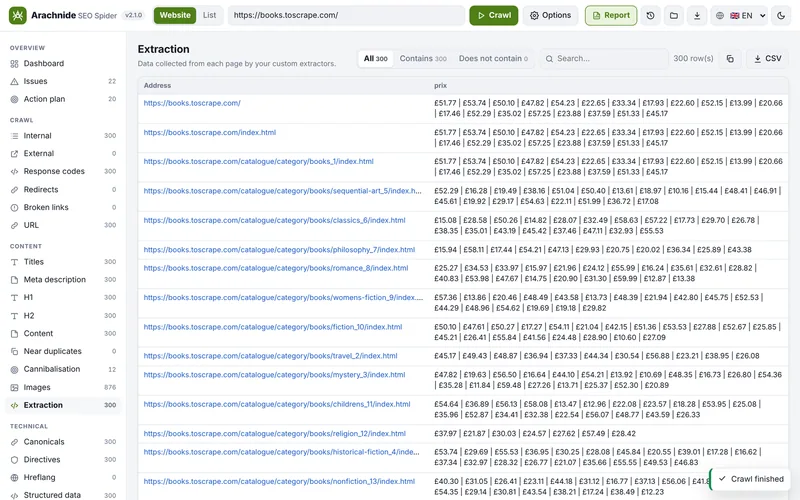This screenshot has height=500, width=800.
Task: Click the H2 icon in sidebar
Action: (x=14, y=316)
